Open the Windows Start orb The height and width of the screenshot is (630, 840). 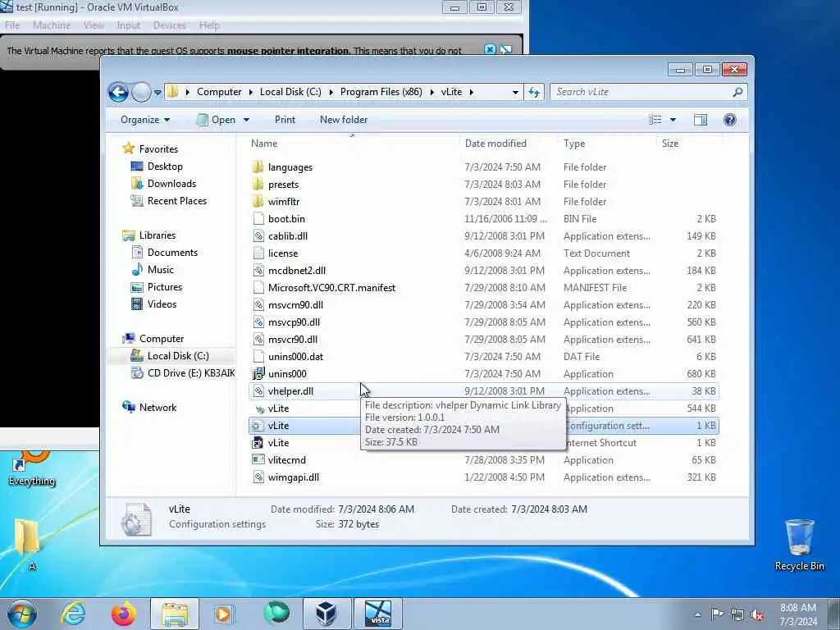pyautogui.click(x=22, y=614)
